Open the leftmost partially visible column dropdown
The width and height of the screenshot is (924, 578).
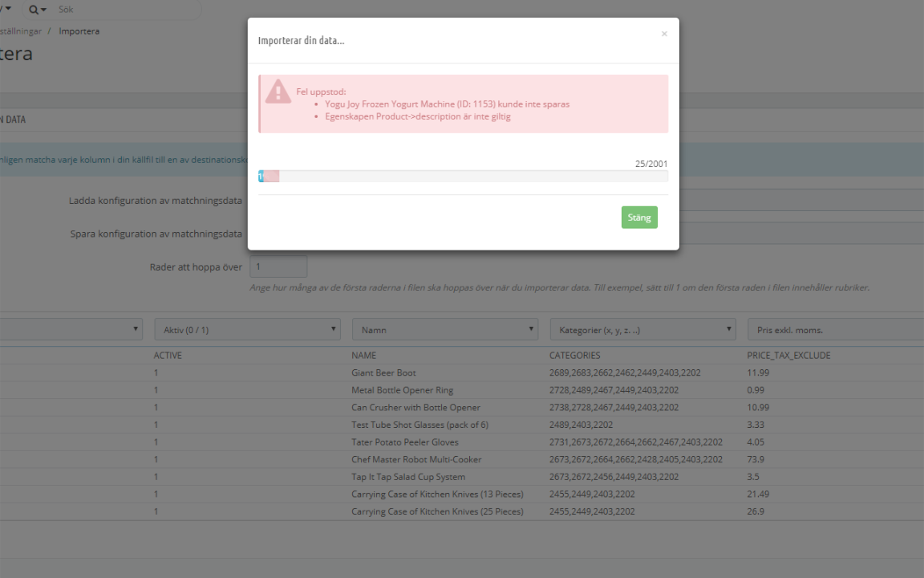71,330
